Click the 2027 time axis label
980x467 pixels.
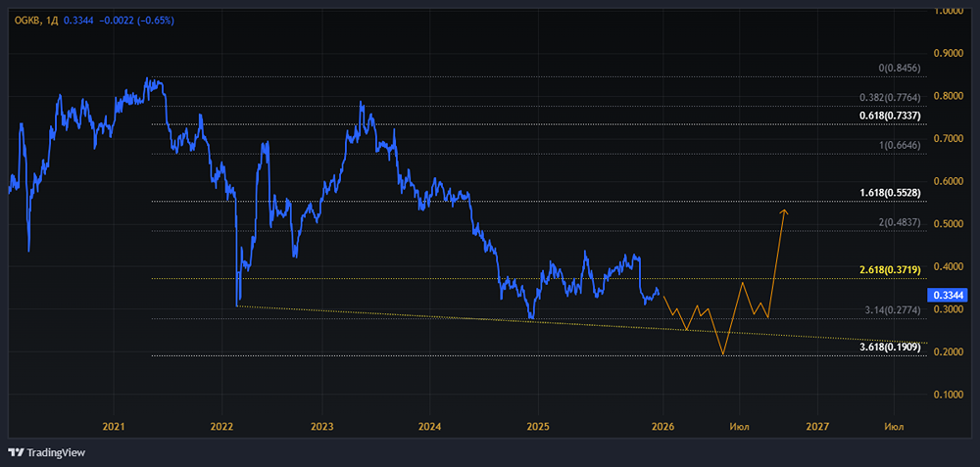[x=817, y=427]
